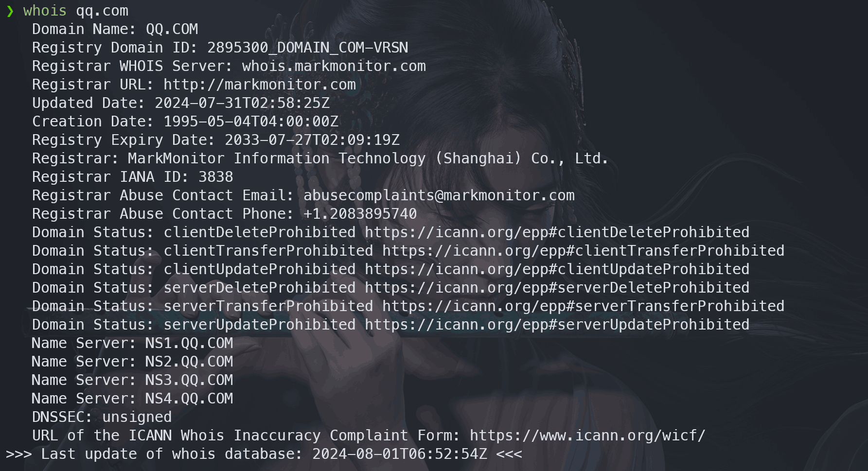Click the Registry Domain ID value

click(x=307, y=48)
